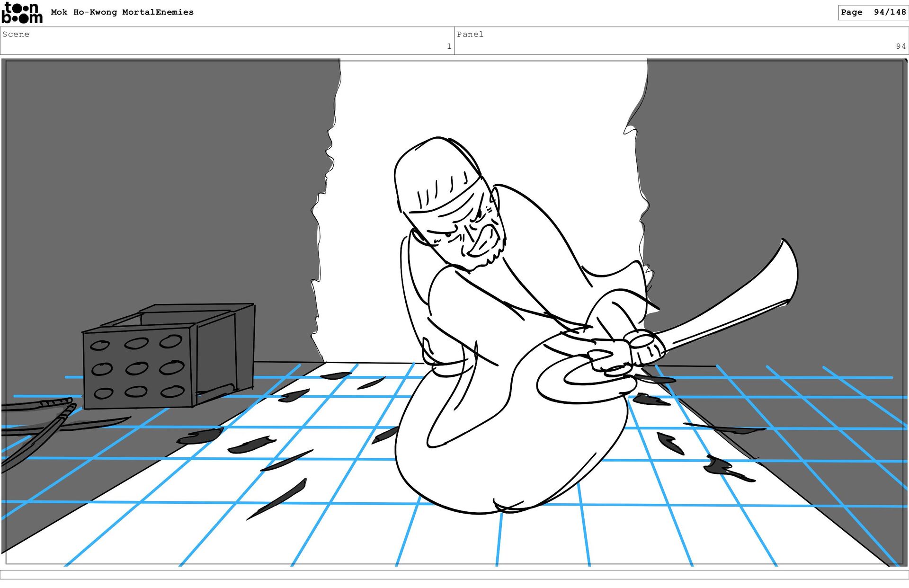This screenshot has width=909, height=588.
Task: Click the Panel label field
Action: 470,34
